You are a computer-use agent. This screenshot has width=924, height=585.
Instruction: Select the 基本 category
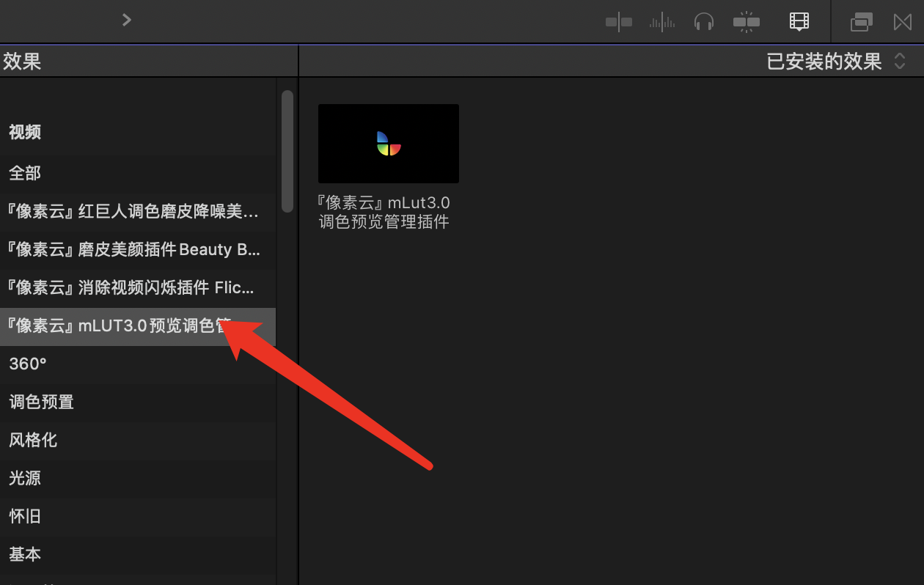point(138,554)
